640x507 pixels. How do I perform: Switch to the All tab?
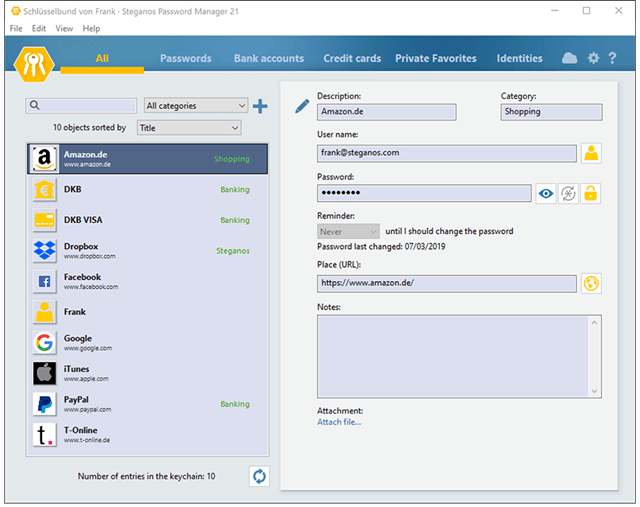(x=102, y=58)
